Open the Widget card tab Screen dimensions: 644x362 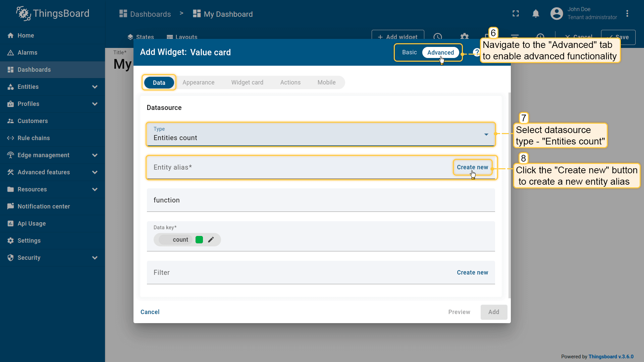(x=247, y=82)
